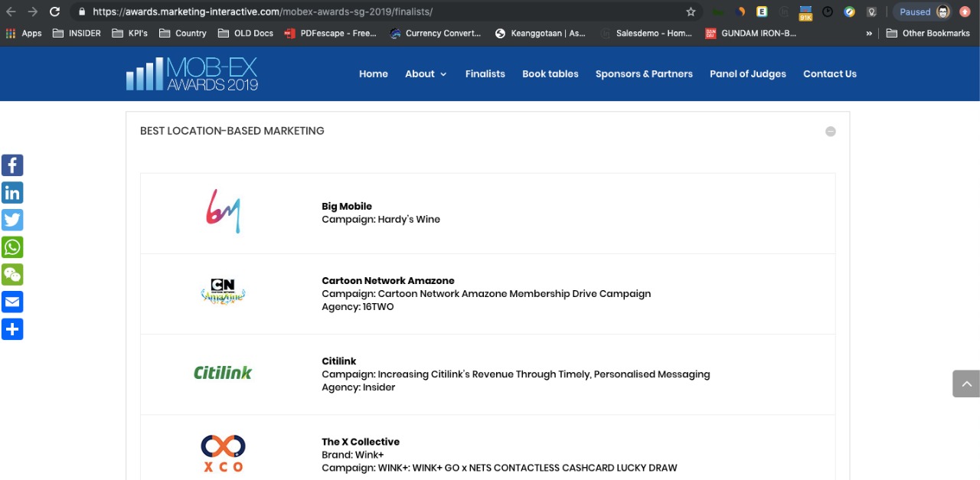Screen dimensions: 980x480
Task: Click the MOB-EX Awards 2019 logo
Action: 192,74
